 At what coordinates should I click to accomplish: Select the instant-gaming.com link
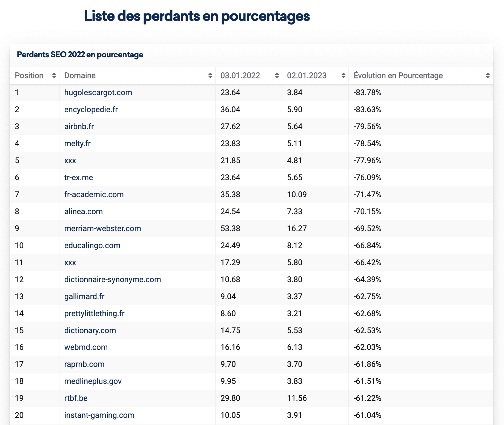point(99,415)
